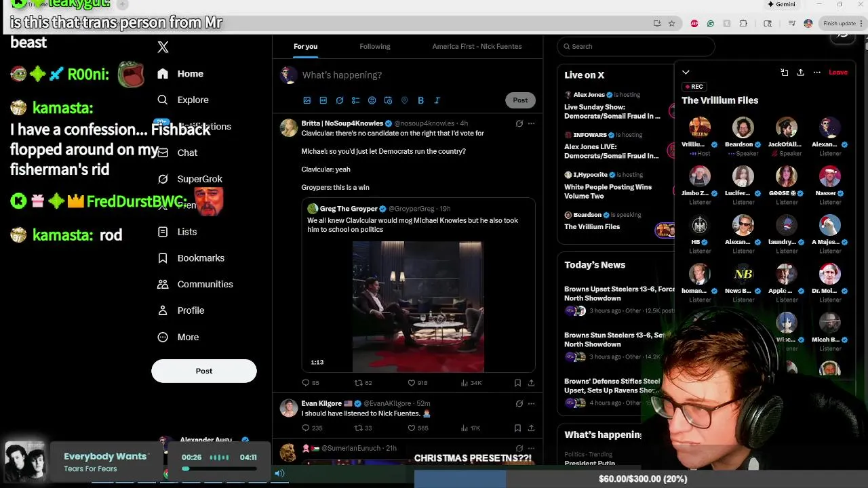Bookmark Britta's post
The height and width of the screenshot is (488, 868).
tap(517, 383)
